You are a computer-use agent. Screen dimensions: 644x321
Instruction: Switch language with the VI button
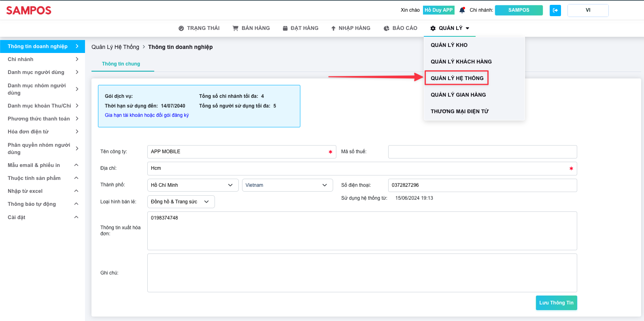(x=588, y=11)
